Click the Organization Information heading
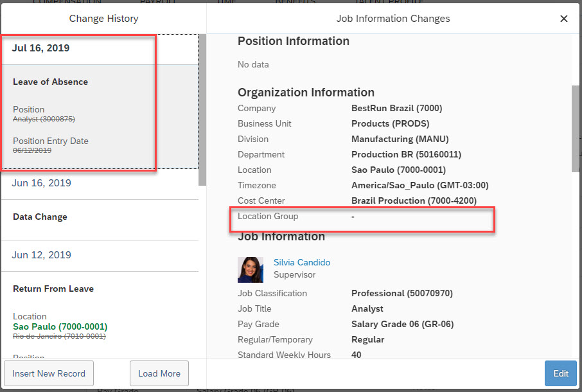The width and height of the screenshot is (582, 392). click(306, 93)
